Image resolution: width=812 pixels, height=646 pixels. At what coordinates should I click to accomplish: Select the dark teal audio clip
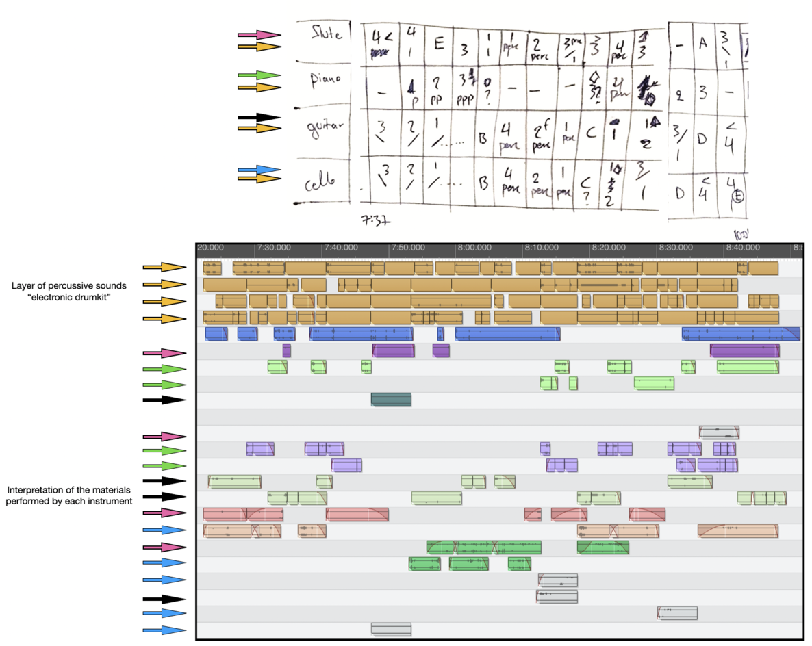(x=391, y=400)
